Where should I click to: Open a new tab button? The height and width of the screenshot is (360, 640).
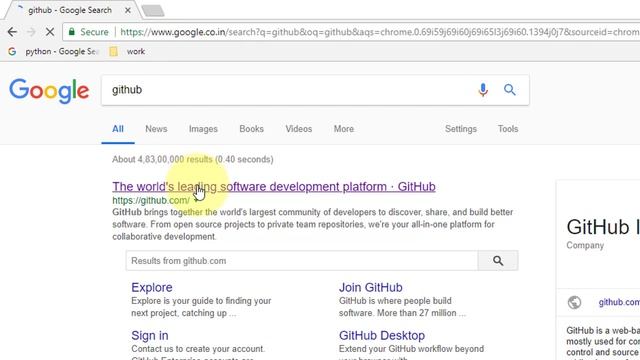(153, 11)
